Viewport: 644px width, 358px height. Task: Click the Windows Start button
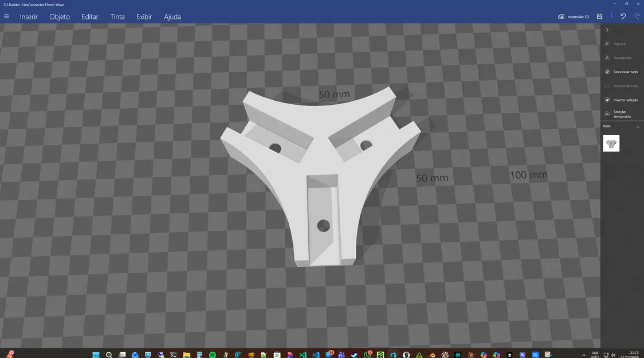pyautogui.click(x=95, y=353)
